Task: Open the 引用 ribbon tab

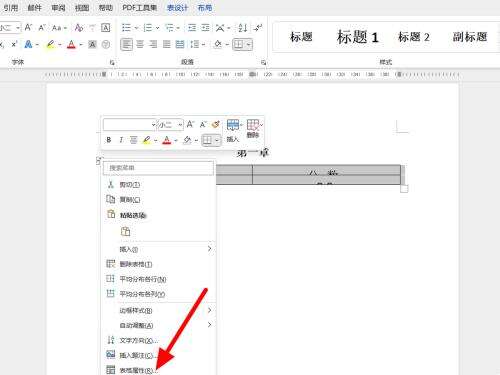Action: click(x=11, y=7)
